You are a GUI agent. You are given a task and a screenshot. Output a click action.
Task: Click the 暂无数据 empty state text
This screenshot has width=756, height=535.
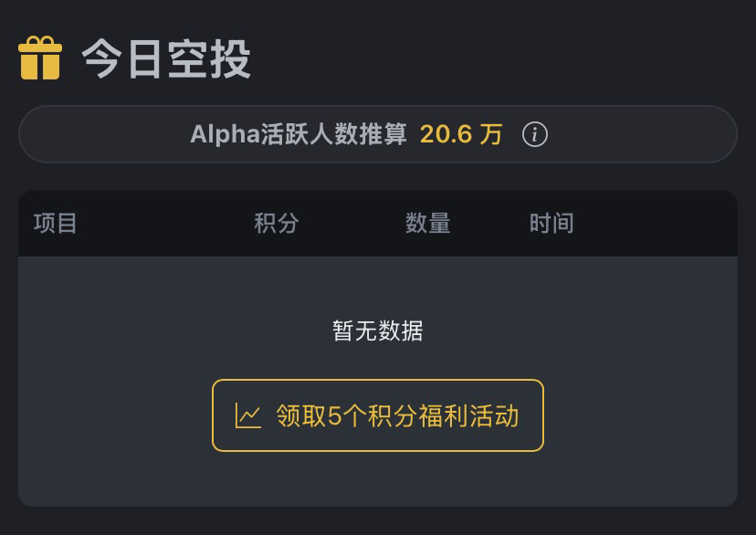[x=378, y=330]
